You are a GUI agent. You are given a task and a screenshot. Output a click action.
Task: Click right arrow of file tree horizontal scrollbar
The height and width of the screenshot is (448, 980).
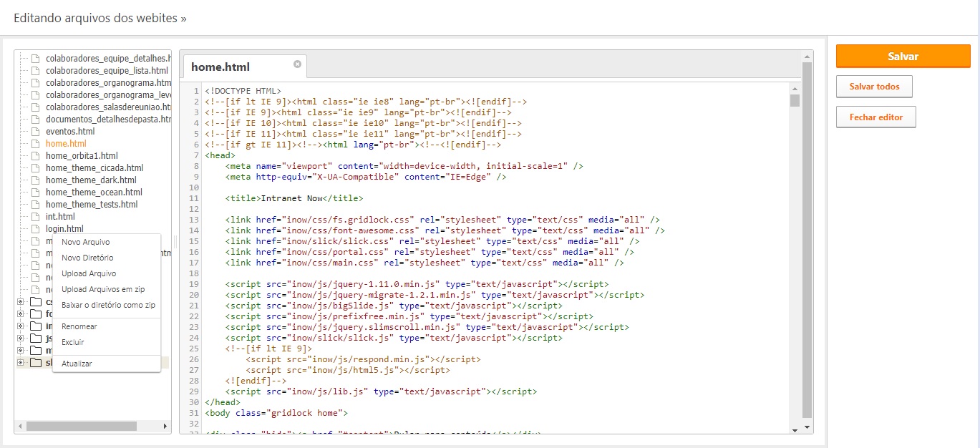point(165,427)
